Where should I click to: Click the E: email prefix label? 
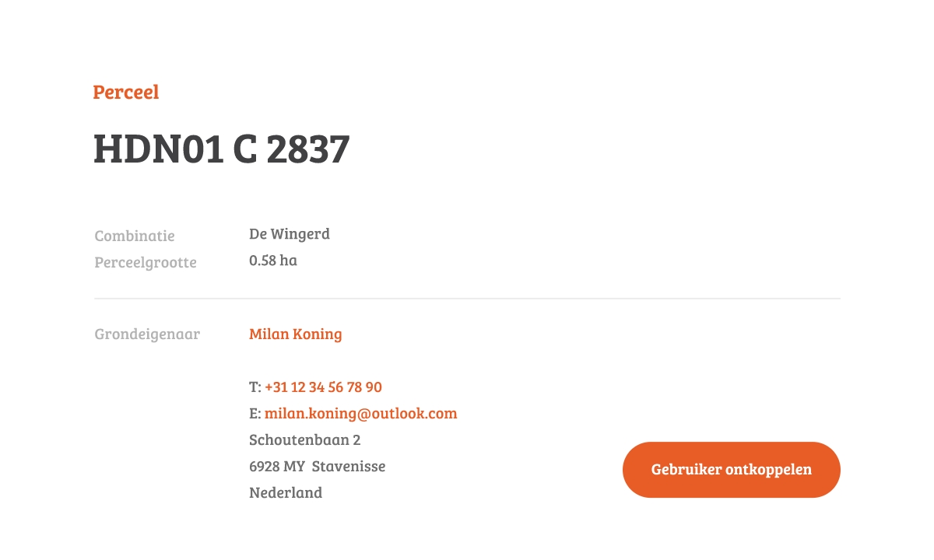(x=255, y=414)
